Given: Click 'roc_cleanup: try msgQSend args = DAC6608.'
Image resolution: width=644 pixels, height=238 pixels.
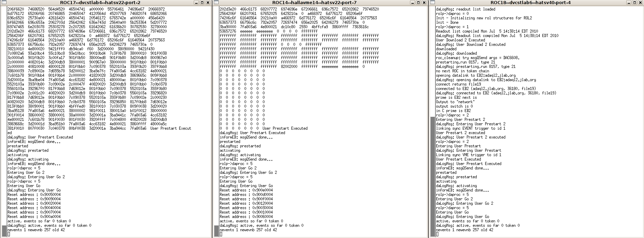Looking at the screenshot, I should pyautogui.click(x=478, y=58).
